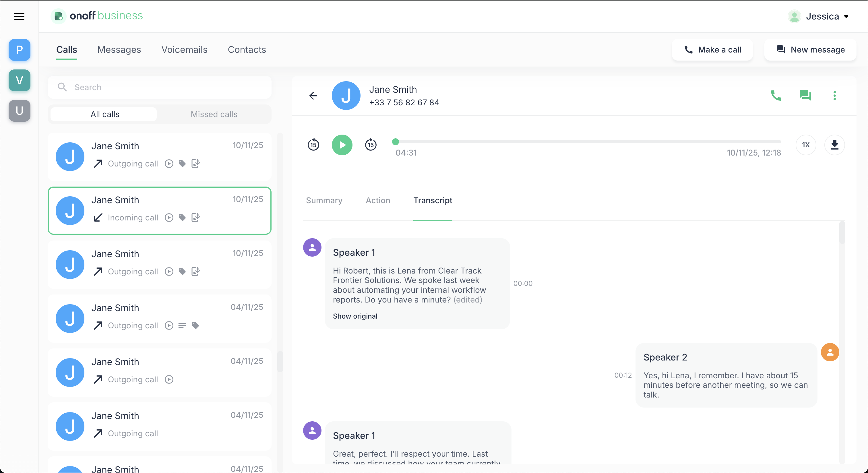Click the Speaker 2 orange avatar
The height and width of the screenshot is (473, 868).
830,352
